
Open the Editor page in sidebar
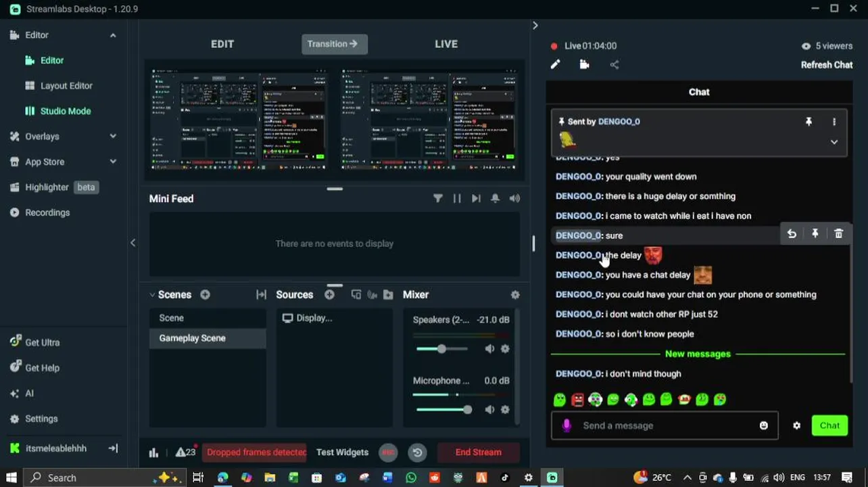coord(51,60)
